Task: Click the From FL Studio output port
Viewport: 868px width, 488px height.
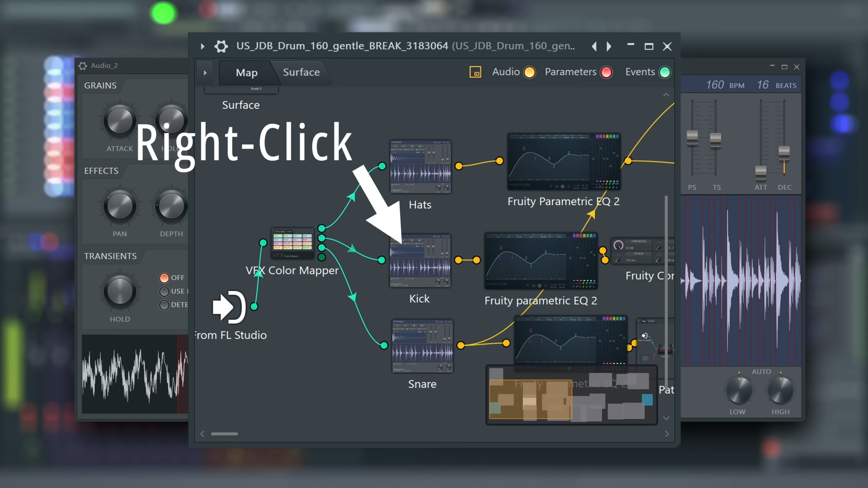Action: pyautogui.click(x=254, y=307)
